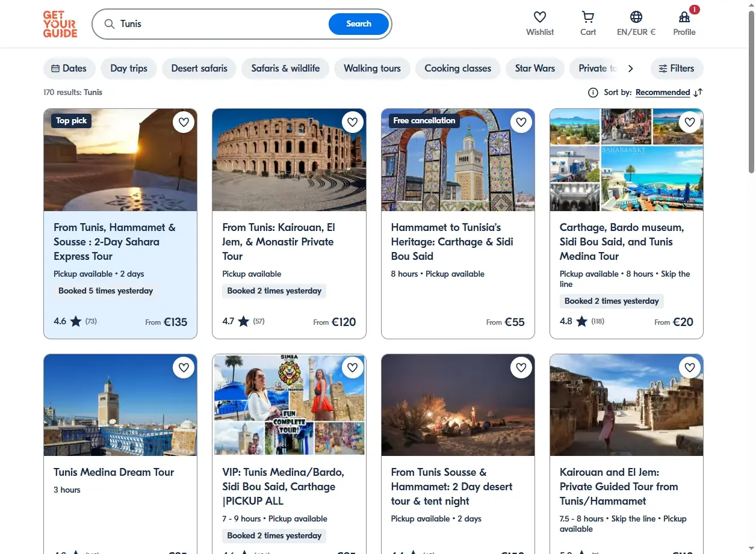This screenshot has width=756, height=554.
Task: Click the Booked 5 times yesterday label
Action: click(x=106, y=291)
